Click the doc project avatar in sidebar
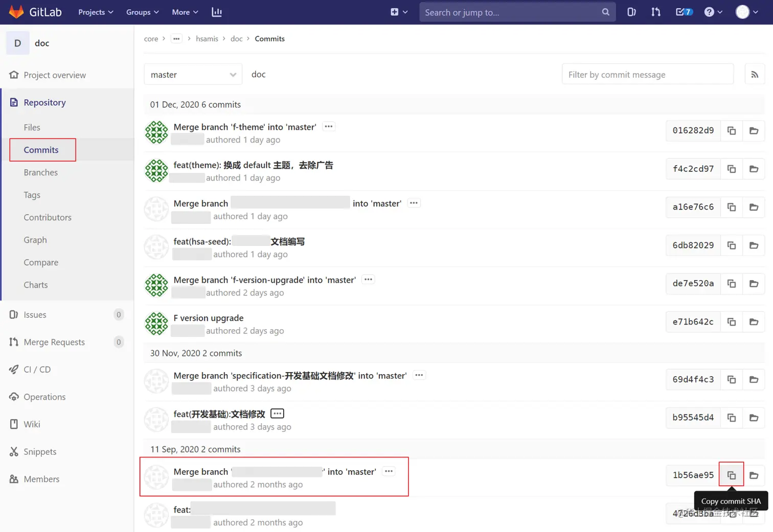The width and height of the screenshot is (773, 532). (18, 43)
